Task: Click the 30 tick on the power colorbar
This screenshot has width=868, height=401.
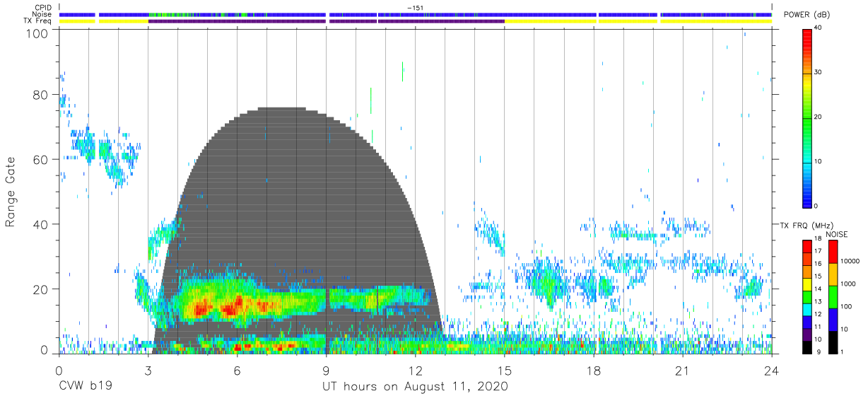Action: click(818, 72)
